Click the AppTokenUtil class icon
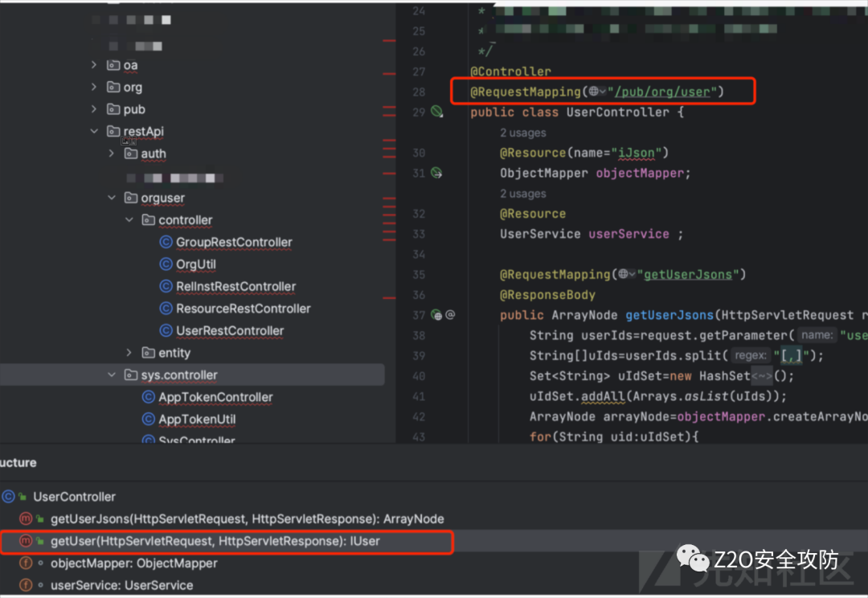This screenshot has width=868, height=598. tap(148, 419)
